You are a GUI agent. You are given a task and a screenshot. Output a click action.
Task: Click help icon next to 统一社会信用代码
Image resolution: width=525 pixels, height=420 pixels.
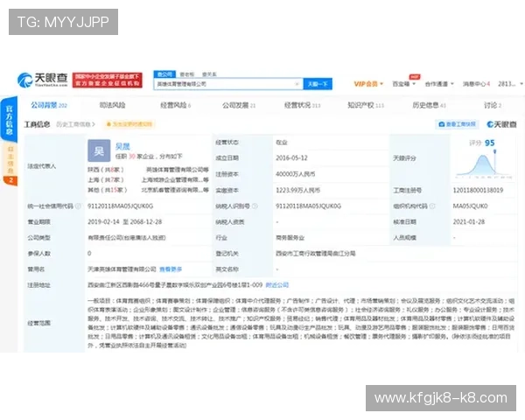[x=78, y=206]
